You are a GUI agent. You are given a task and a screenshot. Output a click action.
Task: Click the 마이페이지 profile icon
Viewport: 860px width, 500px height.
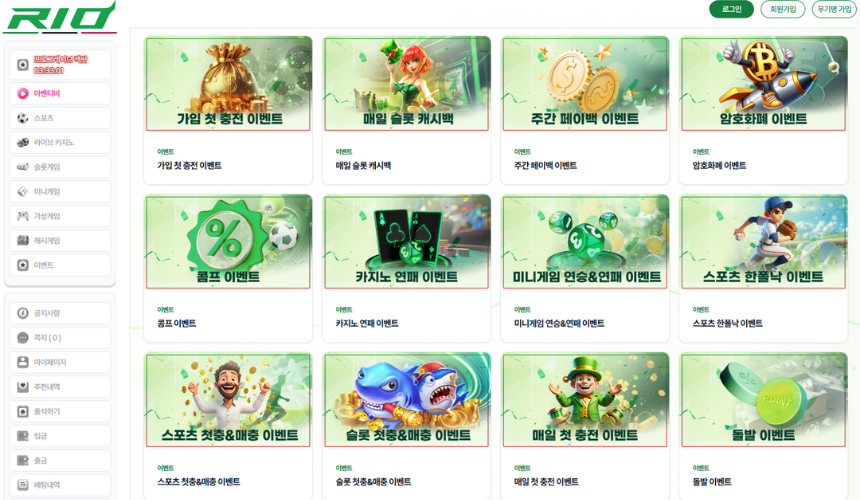click(22, 362)
